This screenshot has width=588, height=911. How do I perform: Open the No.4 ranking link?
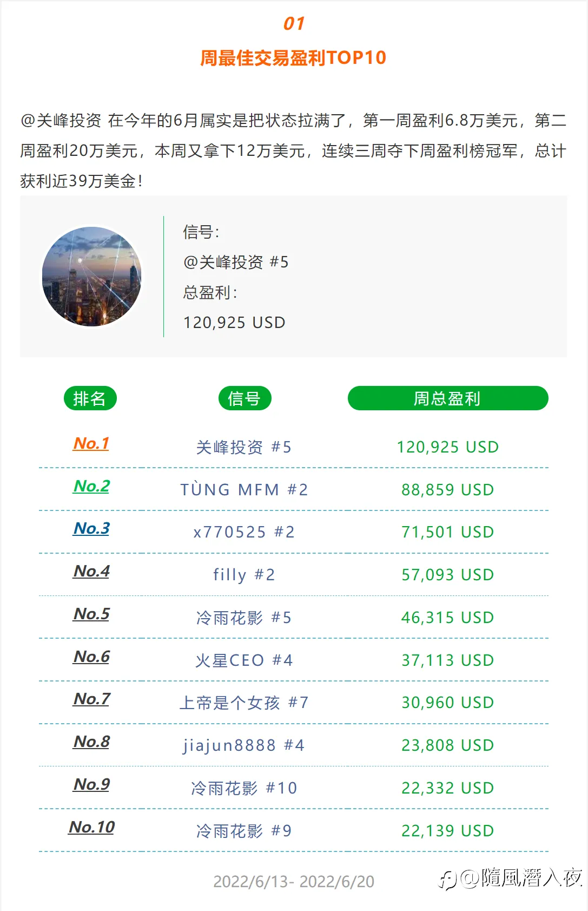tap(91, 571)
